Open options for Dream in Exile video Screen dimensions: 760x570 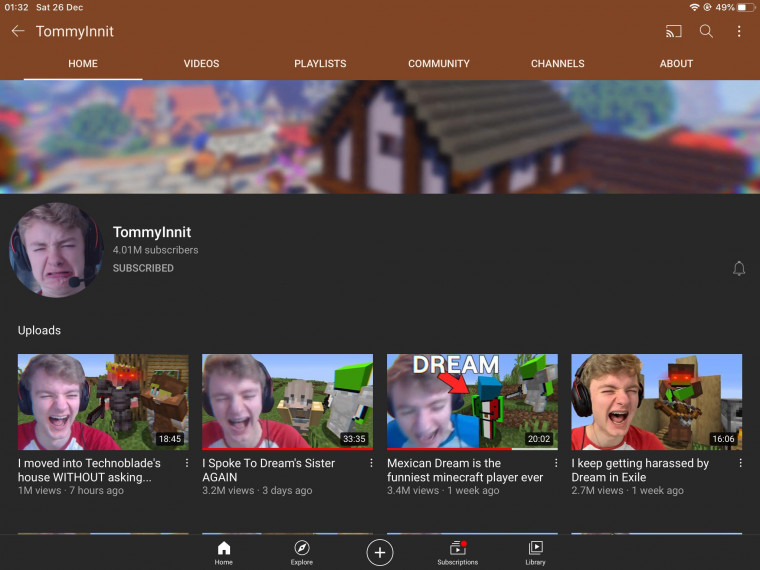740,464
